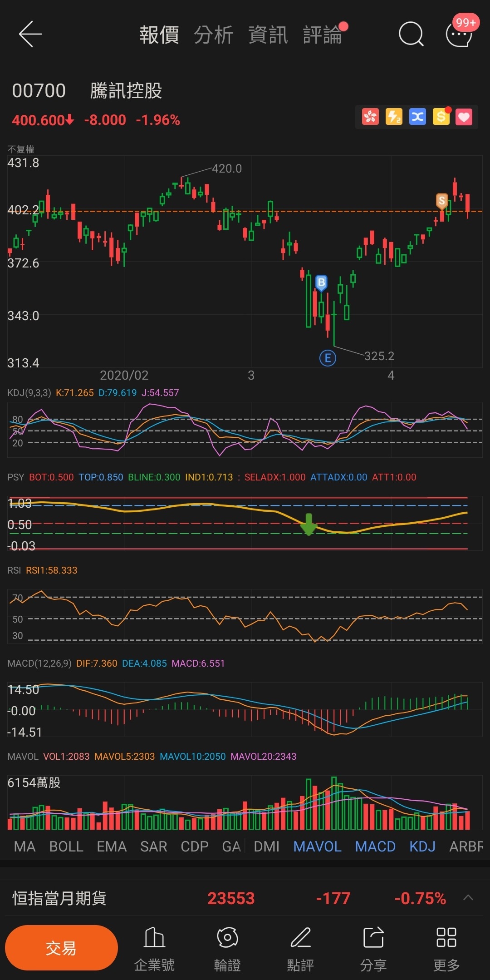The height and width of the screenshot is (980, 490).
Task: Enable the BOLL indicator
Action: (x=66, y=846)
